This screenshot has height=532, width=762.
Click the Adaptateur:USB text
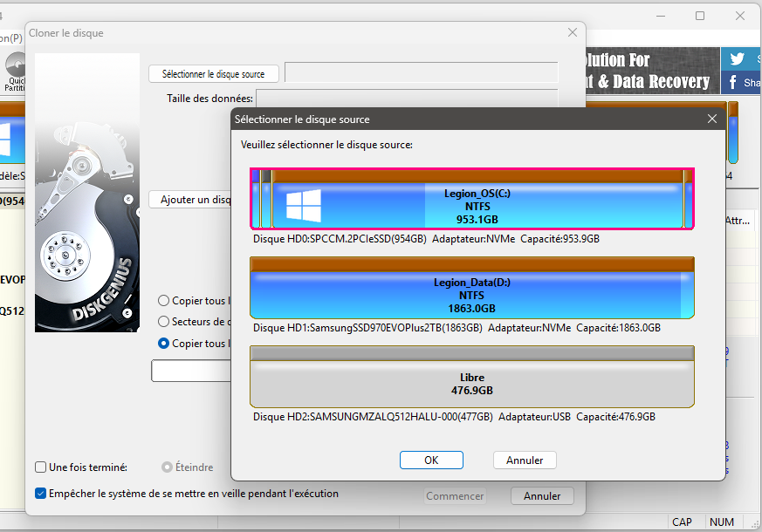pos(534,417)
